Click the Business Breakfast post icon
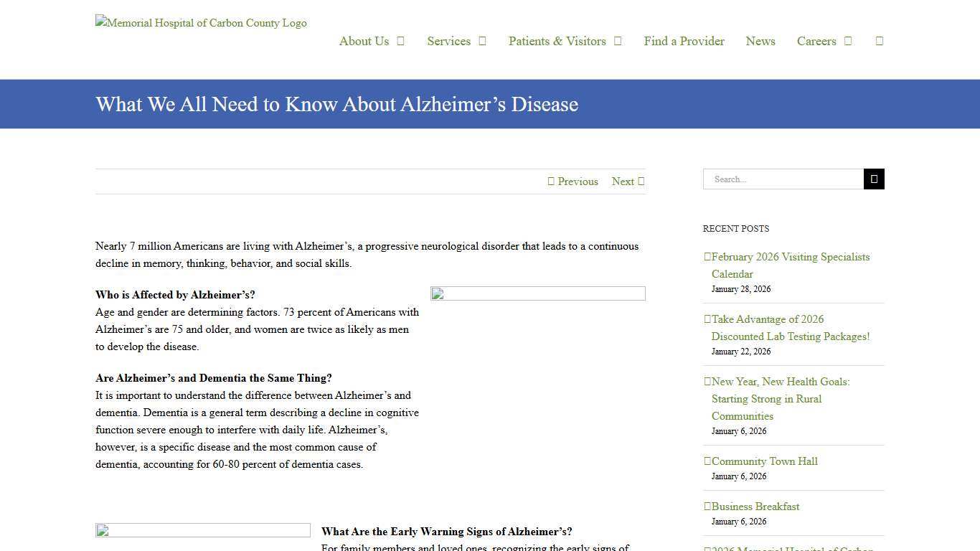The width and height of the screenshot is (980, 551). (707, 506)
